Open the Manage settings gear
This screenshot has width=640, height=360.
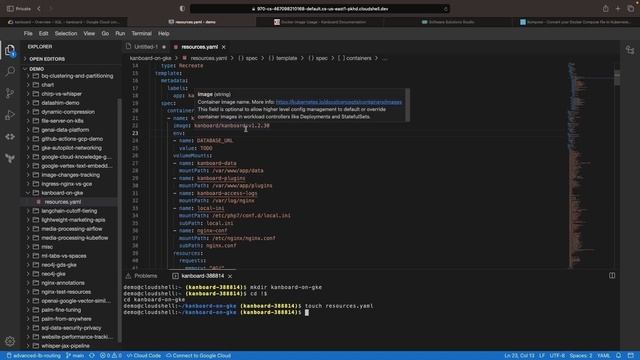coord(10,341)
